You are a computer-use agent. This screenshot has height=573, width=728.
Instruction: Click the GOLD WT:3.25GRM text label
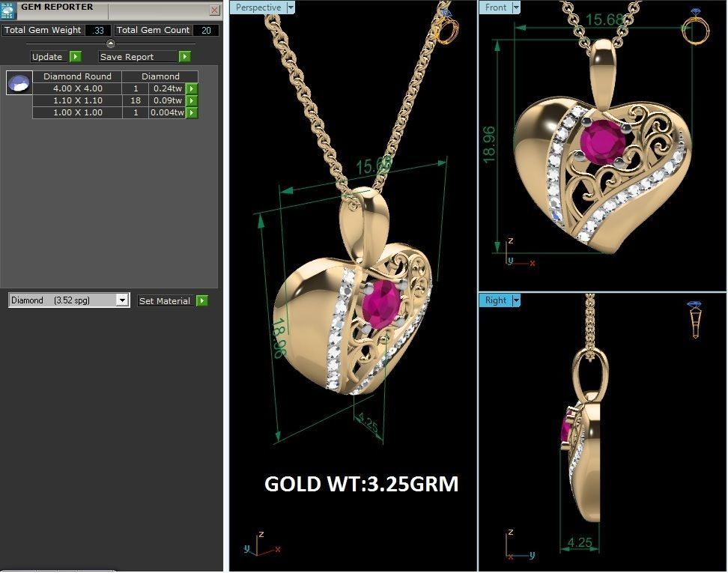click(x=361, y=484)
